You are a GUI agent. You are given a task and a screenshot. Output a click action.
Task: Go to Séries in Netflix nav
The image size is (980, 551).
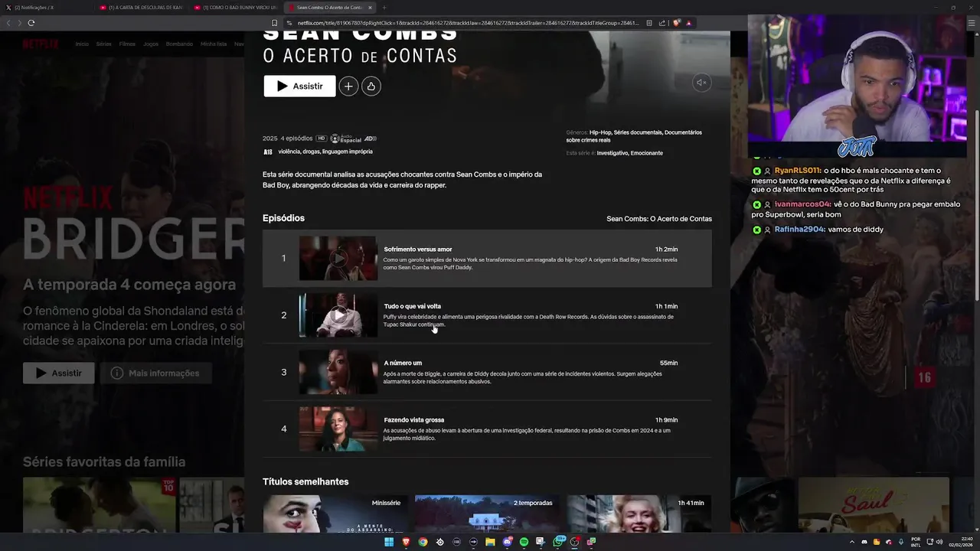[x=103, y=44]
